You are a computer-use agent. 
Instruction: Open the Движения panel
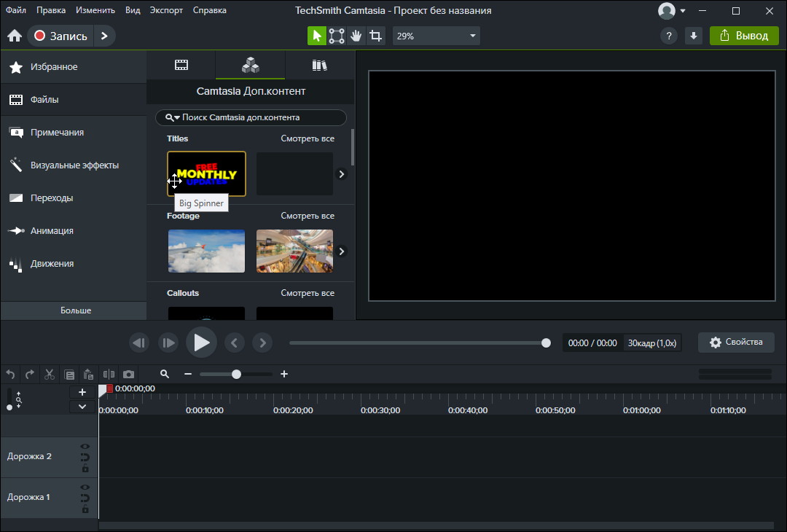(x=74, y=264)
